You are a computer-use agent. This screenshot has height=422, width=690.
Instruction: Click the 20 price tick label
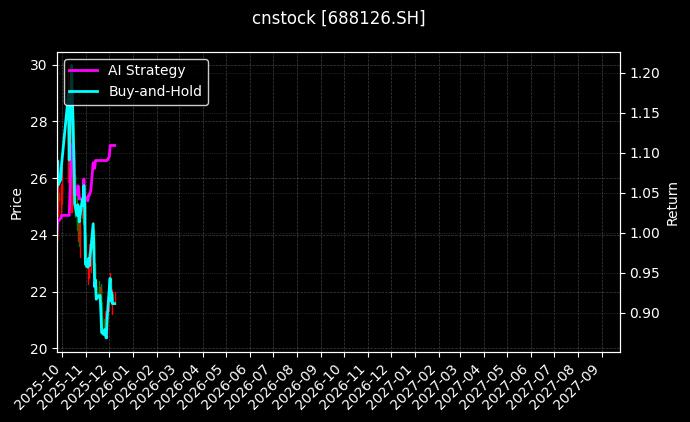pyautogui.click(x=38, y=348)
